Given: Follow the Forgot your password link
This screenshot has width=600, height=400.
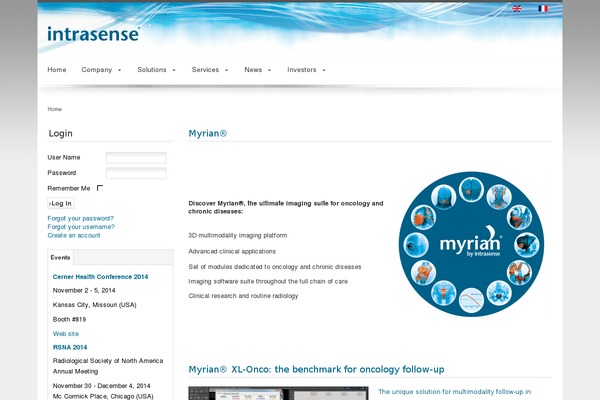Looking at the screenshot, I should 81,218.
